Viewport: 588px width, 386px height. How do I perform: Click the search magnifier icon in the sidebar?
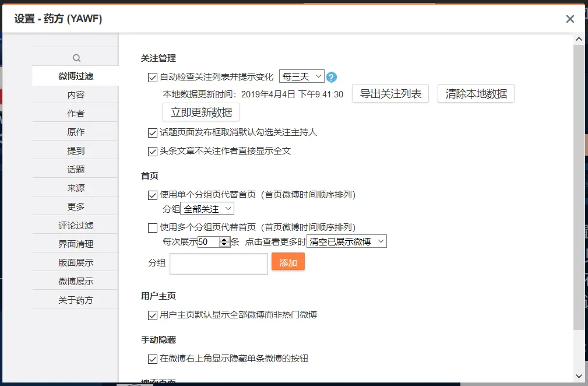pyautogui.click(x=76, y=58)
